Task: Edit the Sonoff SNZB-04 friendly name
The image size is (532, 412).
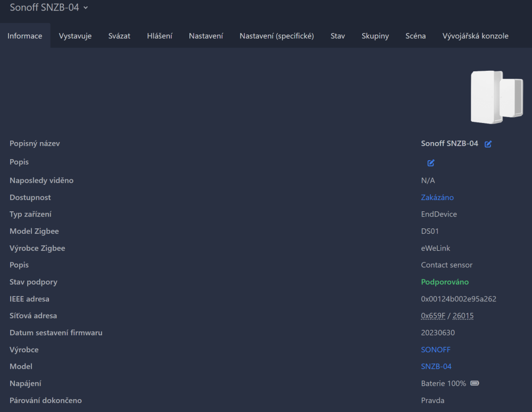Action: [x=488, y=144]
